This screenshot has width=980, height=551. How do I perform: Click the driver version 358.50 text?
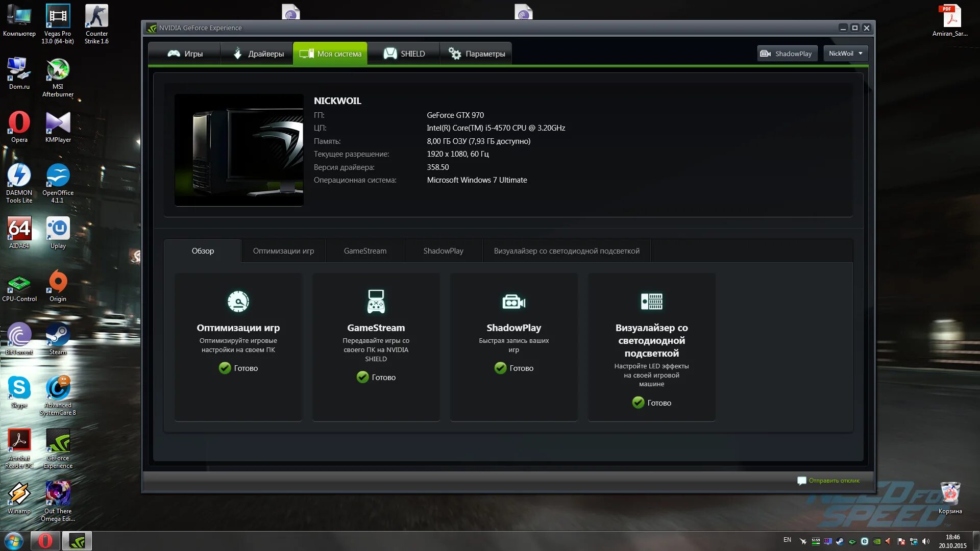(x=438, y=167)
